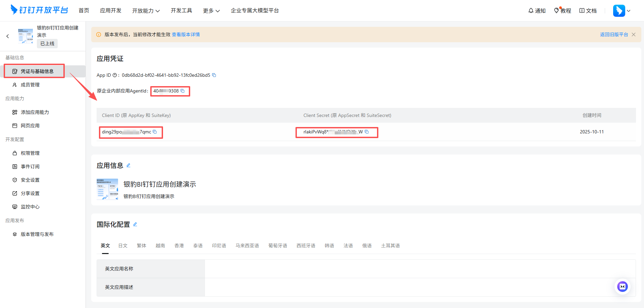Edit 国际化配置 with the pencil icon
The height and width of the screenshot is (308, 644).
(x=135, y=224)
